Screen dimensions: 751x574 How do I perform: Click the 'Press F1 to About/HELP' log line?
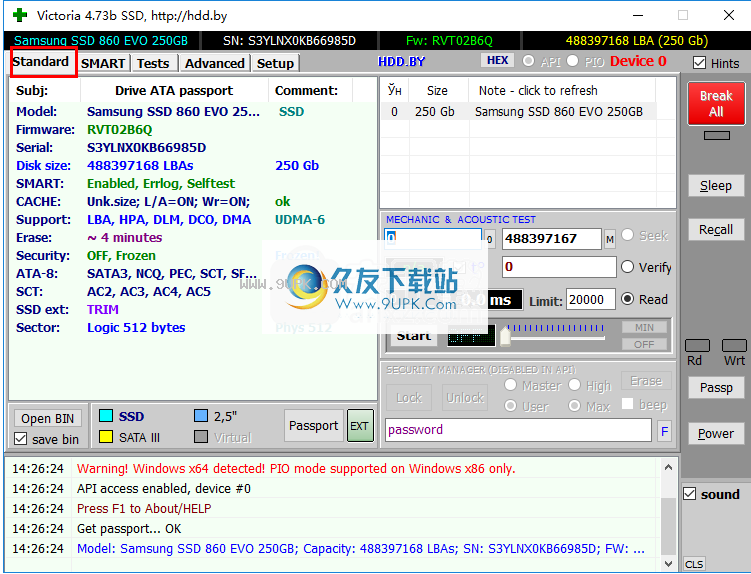click(144, 508)
